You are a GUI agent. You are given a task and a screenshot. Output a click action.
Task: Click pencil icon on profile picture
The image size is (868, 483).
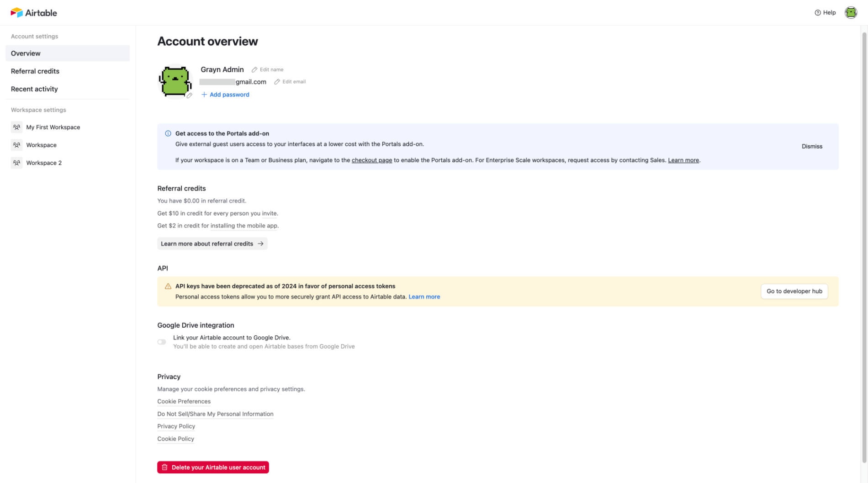[189, 95]
